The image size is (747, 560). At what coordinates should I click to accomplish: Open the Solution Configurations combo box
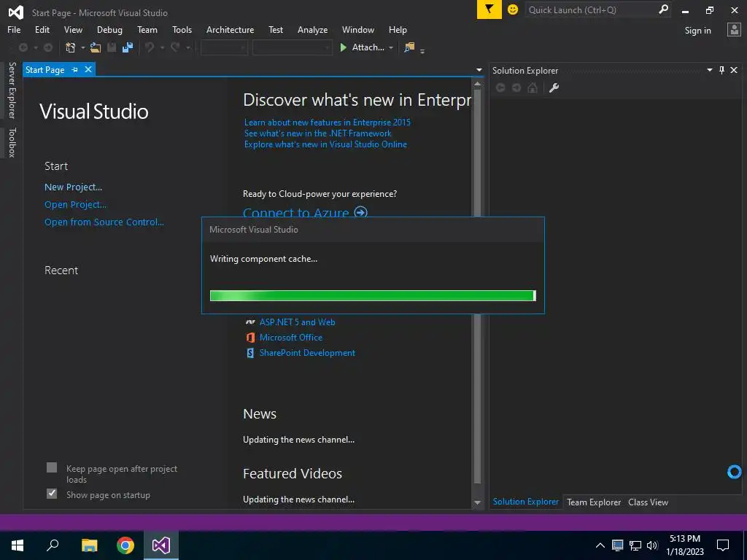pos(224,47)
